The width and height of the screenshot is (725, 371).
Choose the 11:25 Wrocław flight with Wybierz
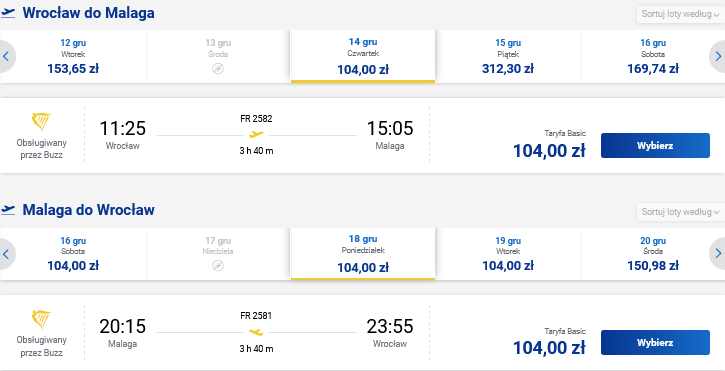click(x=655, y=146)
